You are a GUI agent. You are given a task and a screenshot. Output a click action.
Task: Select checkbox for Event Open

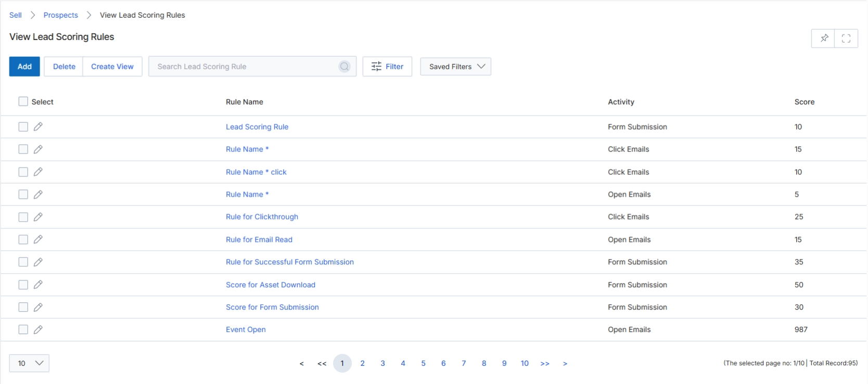click(23, 329)
